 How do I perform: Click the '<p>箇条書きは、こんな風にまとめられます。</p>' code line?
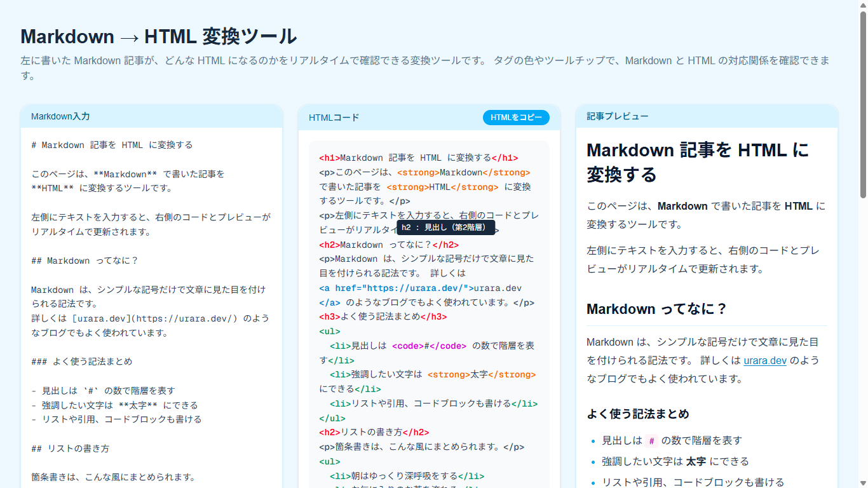pos(422,447)
